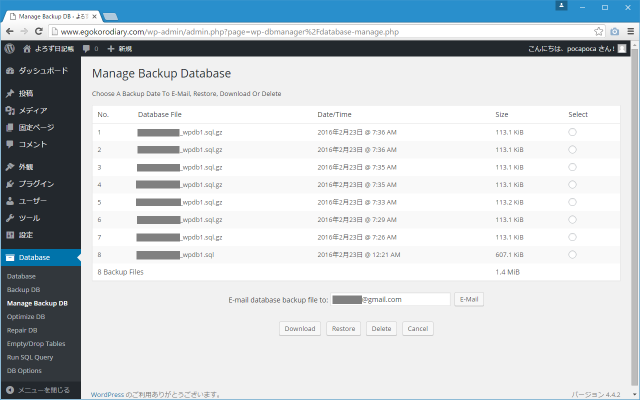The image size is (640, 400).
Task: Go to Run SQL Query submenu item
Action: pyautogui.click(x=29, y=357)
